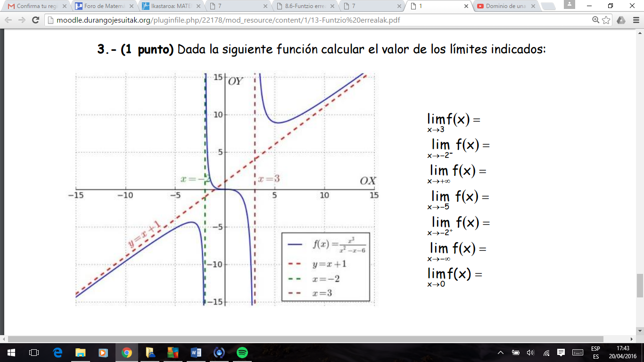
Task: Open Task View on the taskbar
Action: [34, 353]
